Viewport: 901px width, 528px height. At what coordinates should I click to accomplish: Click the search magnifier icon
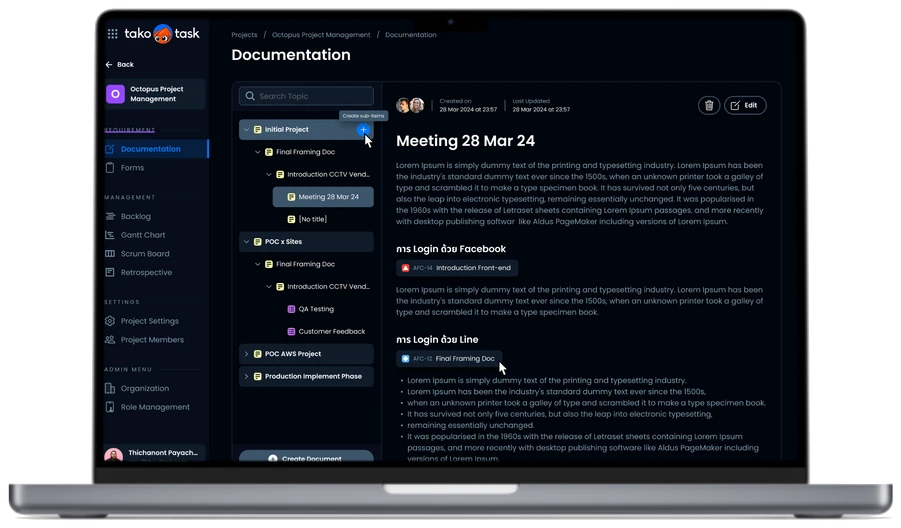pyautogui.click(x=250, y=96)
